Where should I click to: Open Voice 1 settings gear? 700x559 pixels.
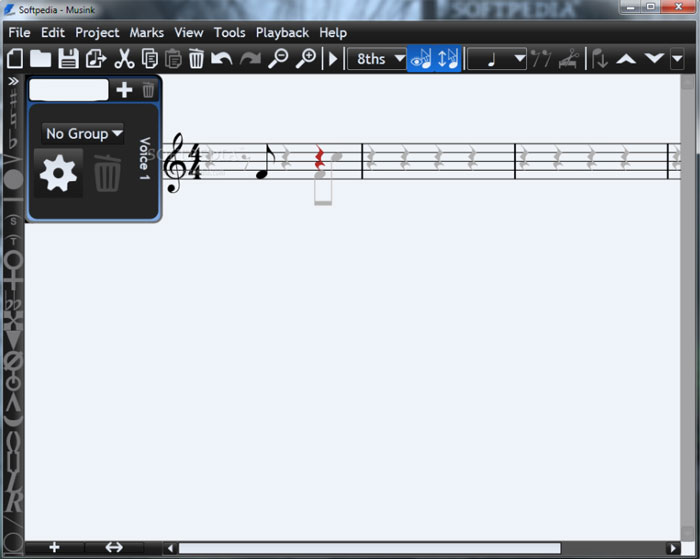[58, 174]
